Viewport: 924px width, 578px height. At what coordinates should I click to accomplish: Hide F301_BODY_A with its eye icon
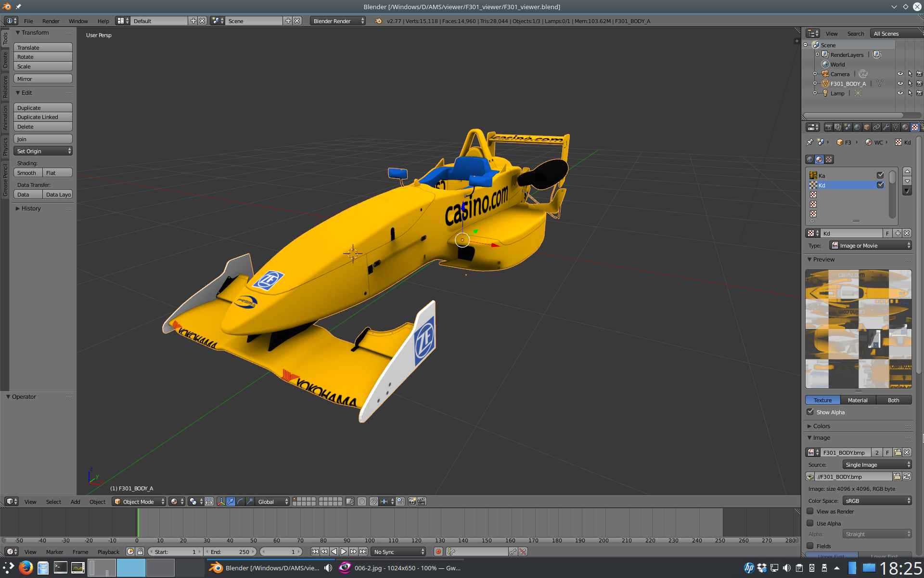[x=900, y=83]
